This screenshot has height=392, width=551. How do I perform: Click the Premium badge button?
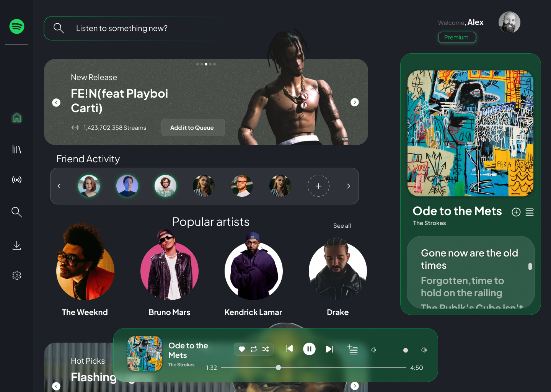(x=456, y=38)
